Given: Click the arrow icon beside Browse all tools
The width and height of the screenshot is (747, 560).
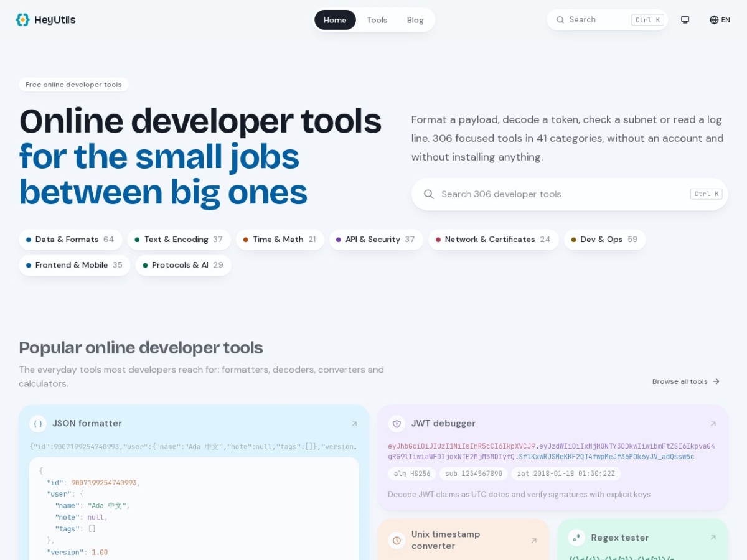Looking at the screenshot, I should pos(716,381).
